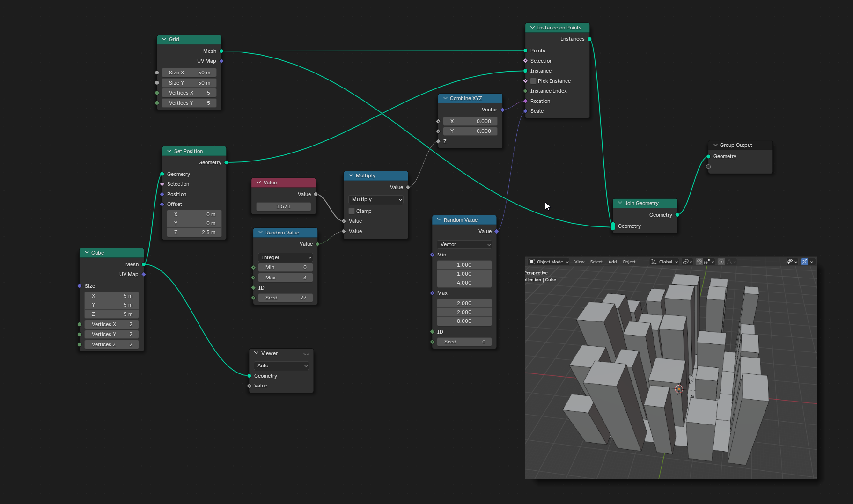The height and width of the screenshot is (504, 853).
Task: Enable Clamp checkbox in Multiply node
Action: pos(352,212)
